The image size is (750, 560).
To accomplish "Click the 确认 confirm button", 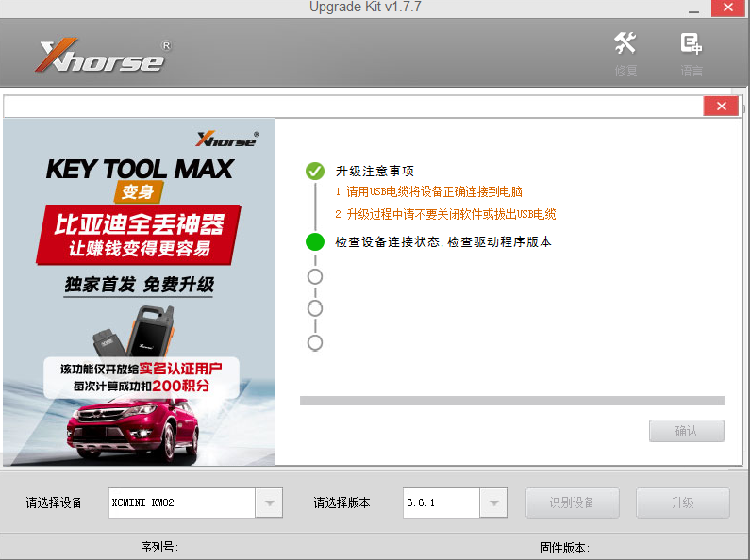I will tap(687, 431).
